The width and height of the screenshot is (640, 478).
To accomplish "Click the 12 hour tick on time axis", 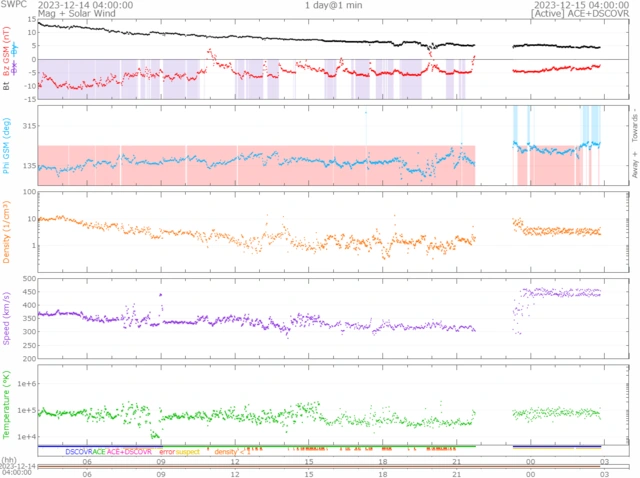I will coord(234,461).
